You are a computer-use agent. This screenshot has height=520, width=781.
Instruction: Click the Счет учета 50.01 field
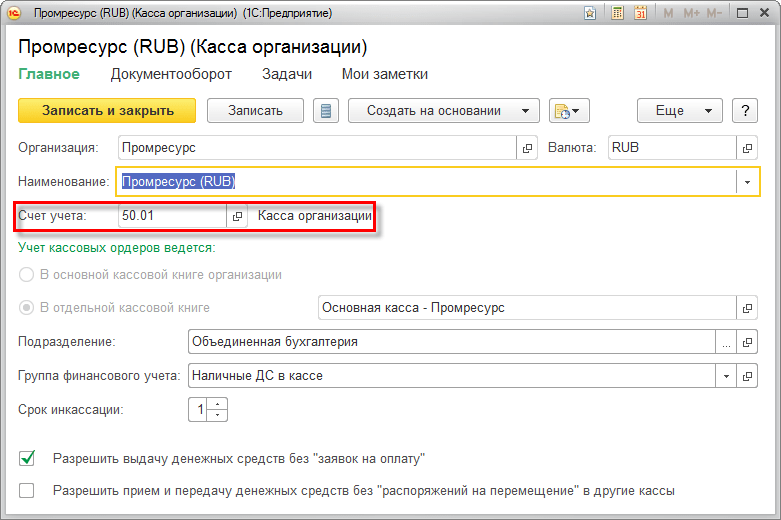coord(172,216)
